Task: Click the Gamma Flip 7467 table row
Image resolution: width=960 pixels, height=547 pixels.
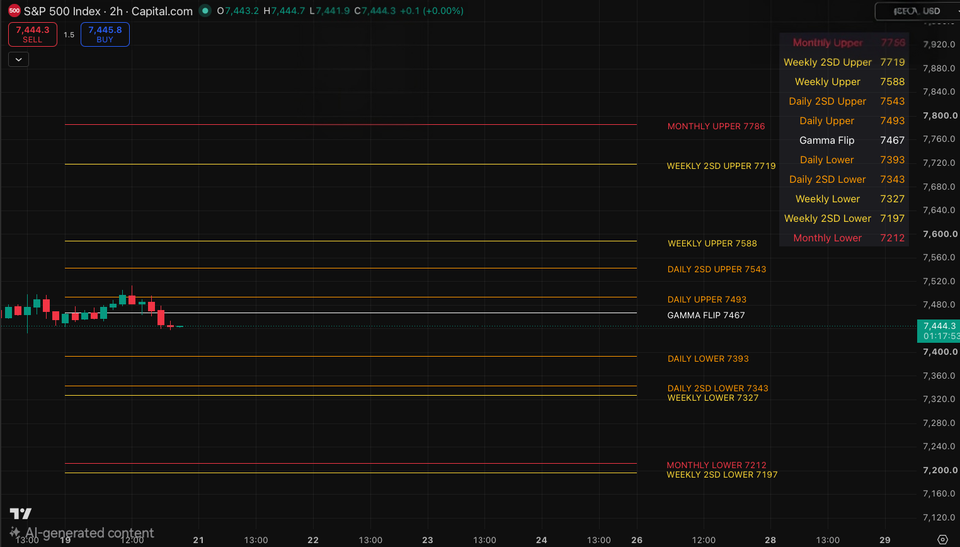Action: pyautogui.click(x=844, y=140)
